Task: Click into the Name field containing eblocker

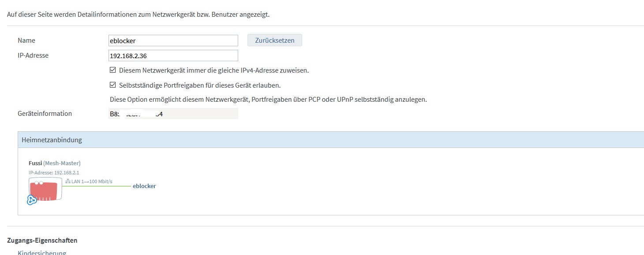Action: pyautogui.click(x=173, y=41)
